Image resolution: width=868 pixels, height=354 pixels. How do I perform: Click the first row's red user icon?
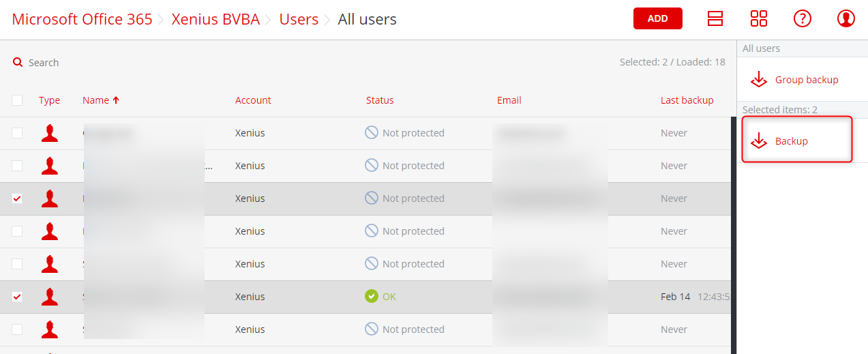pyautogui.click(x=49, y=133)
